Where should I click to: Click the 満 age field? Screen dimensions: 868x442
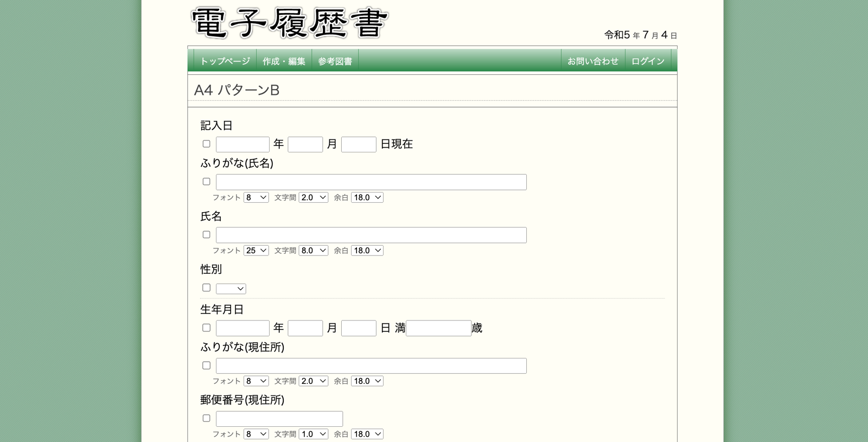coord(438,328)
